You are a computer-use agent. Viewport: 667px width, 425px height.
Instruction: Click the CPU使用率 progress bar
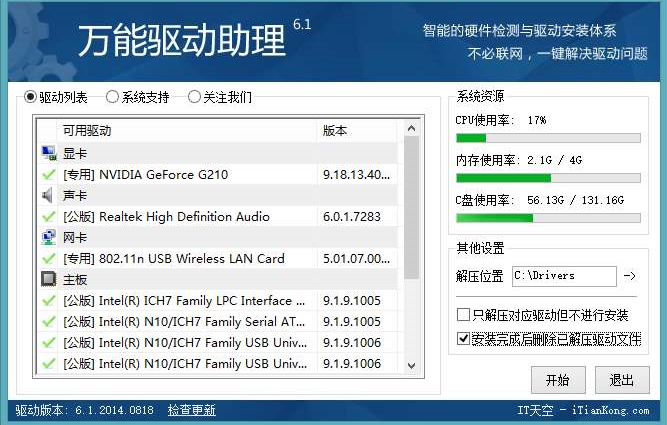pyautogui.click(x=548, y=138)
